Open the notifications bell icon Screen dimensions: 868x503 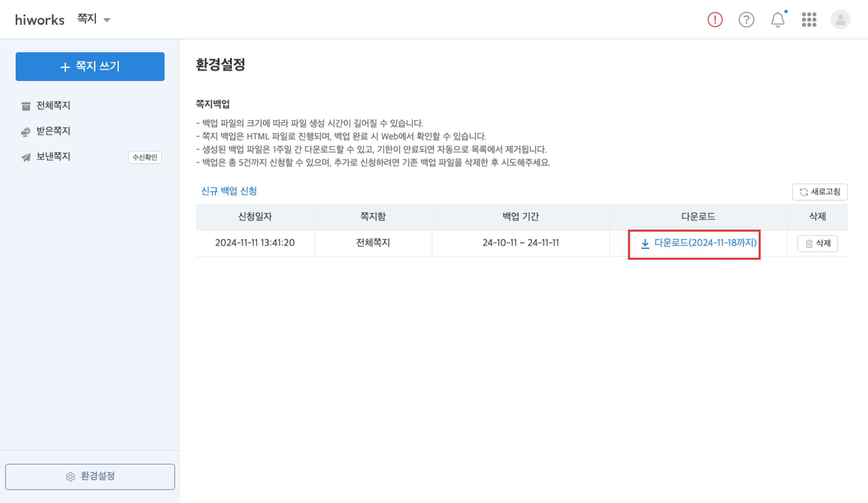point(778,20)
